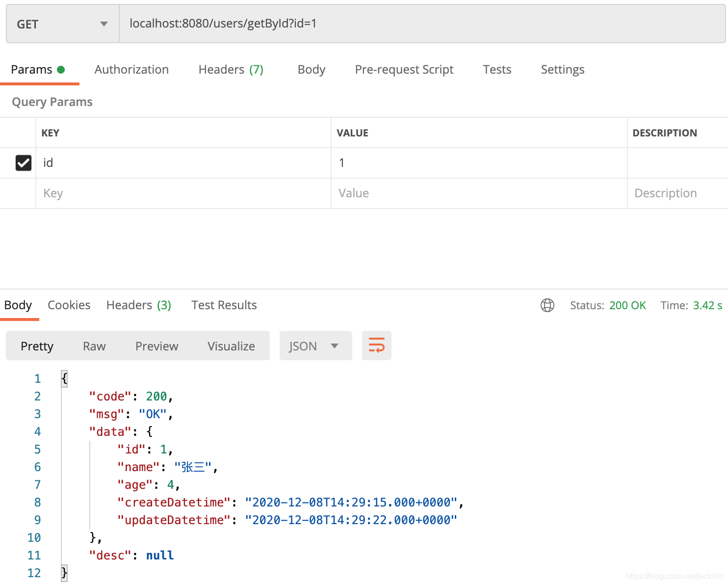The image size is (728, 585).
Task: Click the 3.42 s response time
Action: tap(707, 305)
